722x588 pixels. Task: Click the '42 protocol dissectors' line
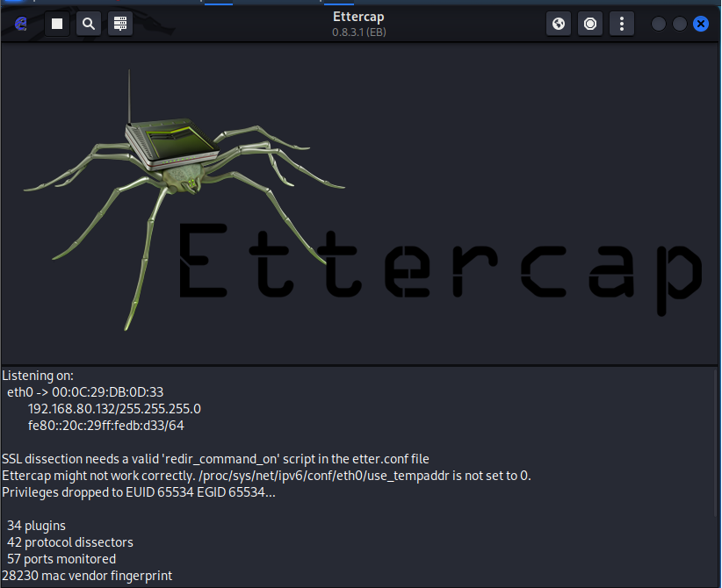coord(70,542)
